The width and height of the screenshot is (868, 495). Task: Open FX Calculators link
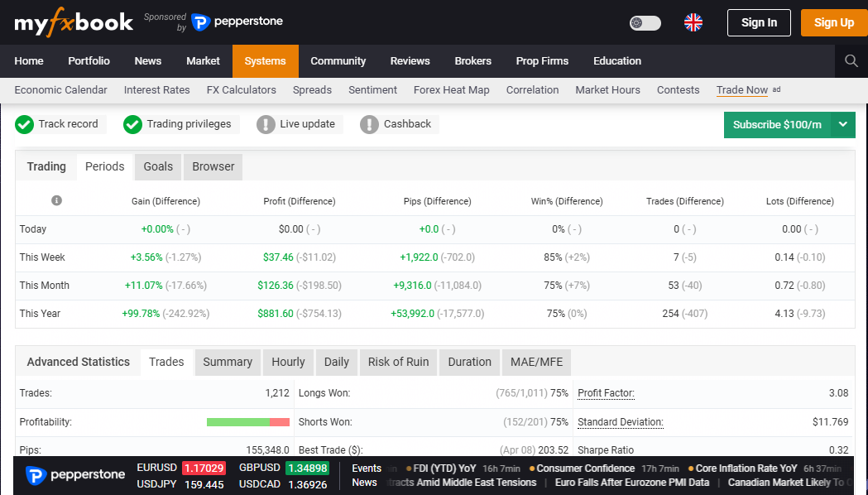coord(242,89)
